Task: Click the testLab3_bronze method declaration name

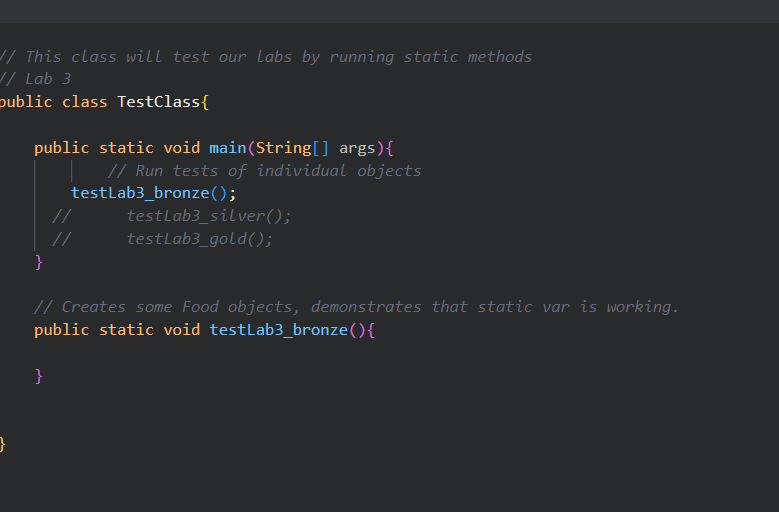Action: tap(278, 330)
